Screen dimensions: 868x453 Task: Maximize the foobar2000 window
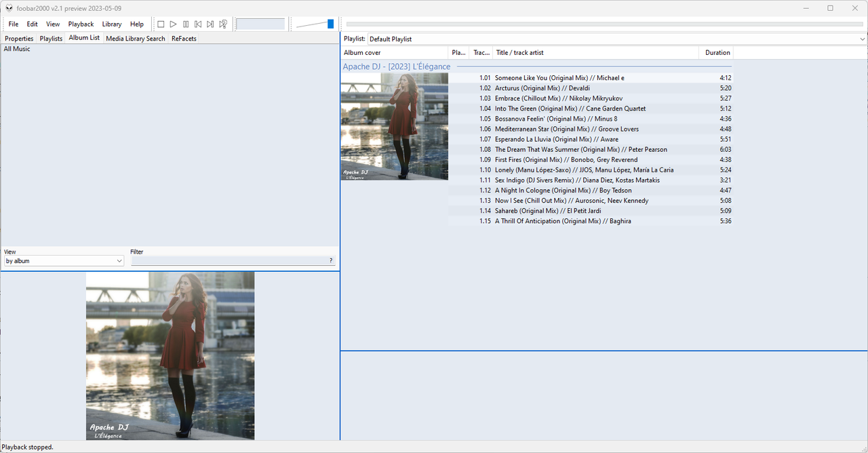(x=830, y=8)
